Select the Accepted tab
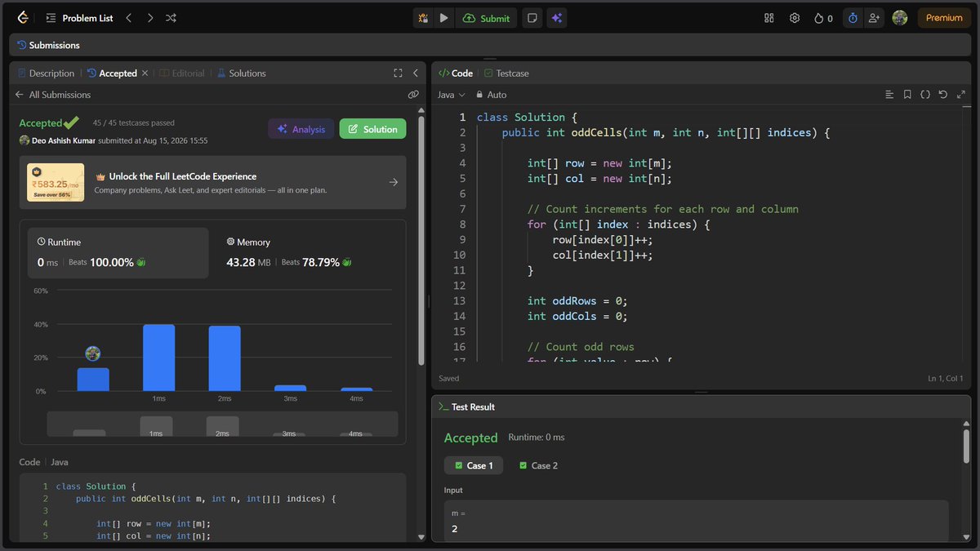The height and width of the screenshot is (551, 980). pos(112,73)
